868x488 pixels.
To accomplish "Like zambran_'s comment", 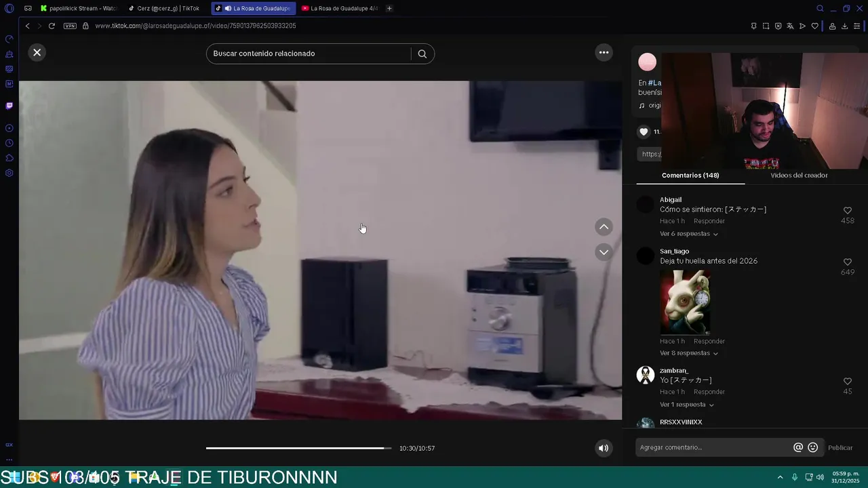I will click(x=848, y=382).
